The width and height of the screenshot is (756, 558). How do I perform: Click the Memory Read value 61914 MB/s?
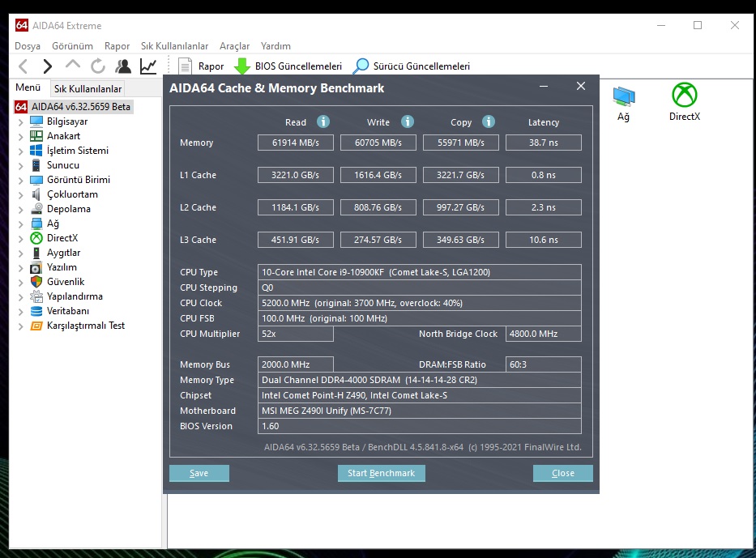296,143
